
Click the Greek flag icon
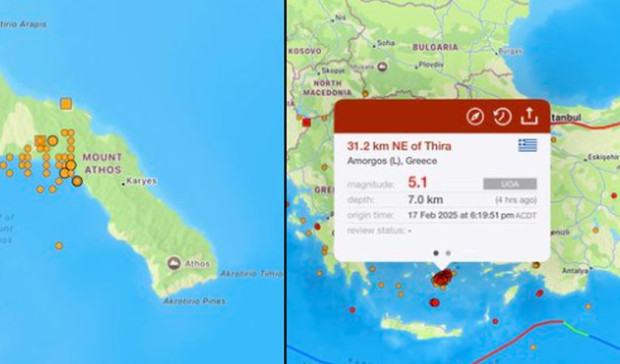(x=527, y=145)
